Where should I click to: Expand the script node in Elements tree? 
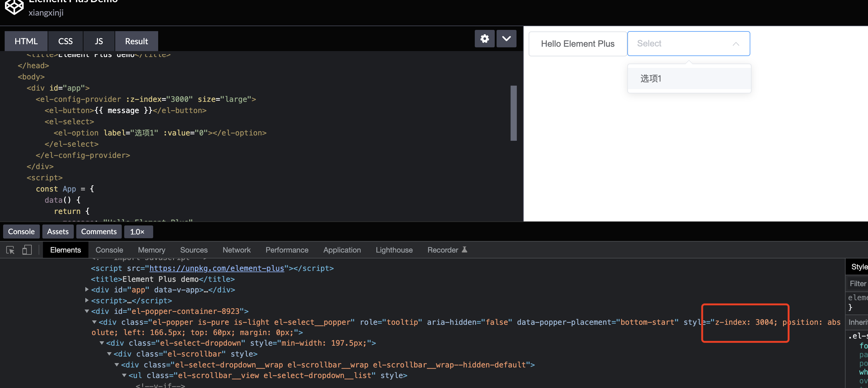[87, 300]
